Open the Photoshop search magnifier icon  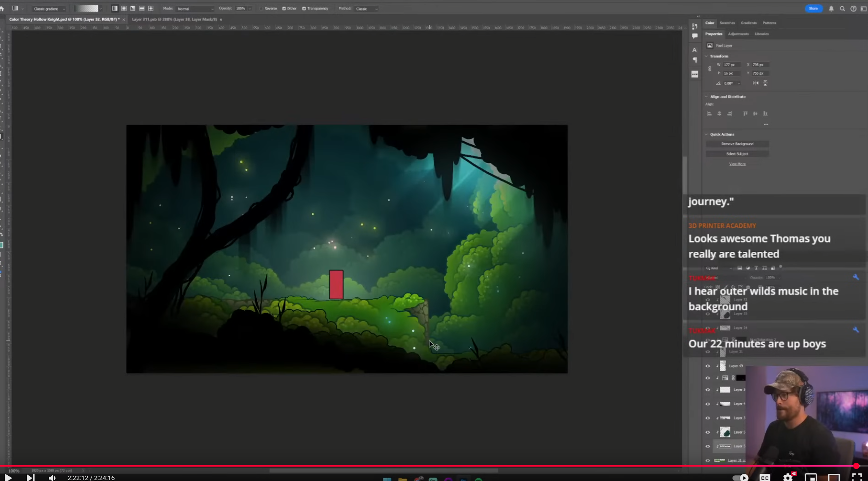(x=842, y=9)
